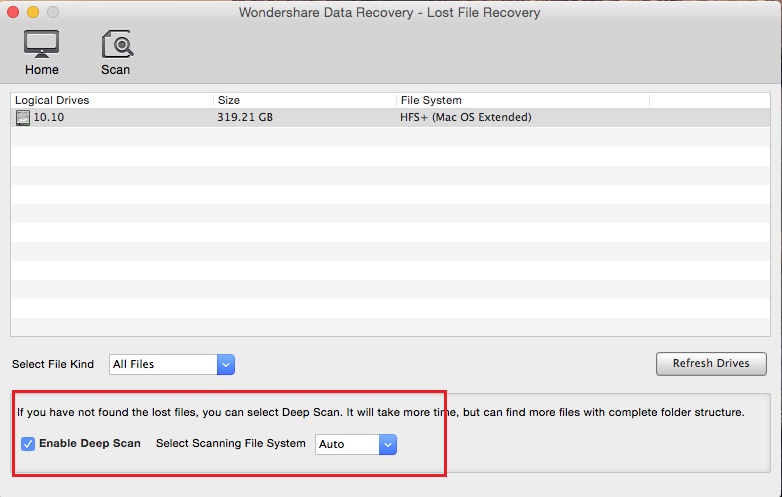782x497 pixels.
Task: Select the 10.10 drive name
Action: [49, 117]
